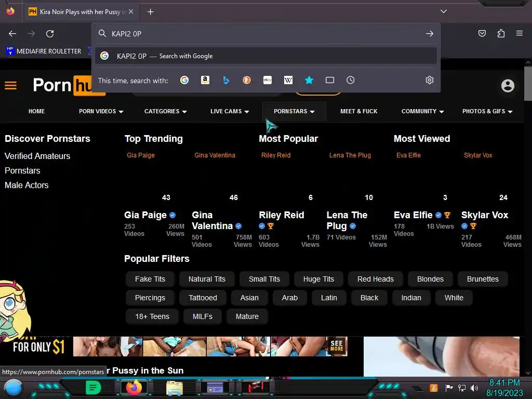Screen dimensions: 532x399
Task: Open the green notes app on taskbar
Action: 93,388
